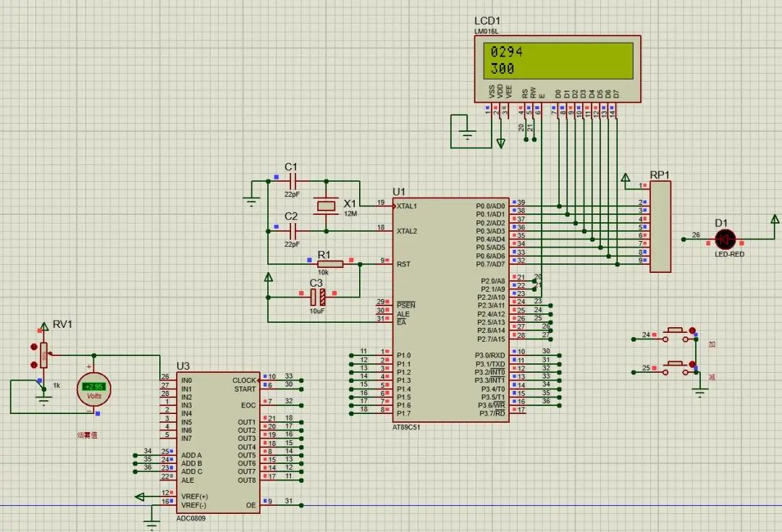
Task: Select the 12M crystal X1
Action: 326,206
